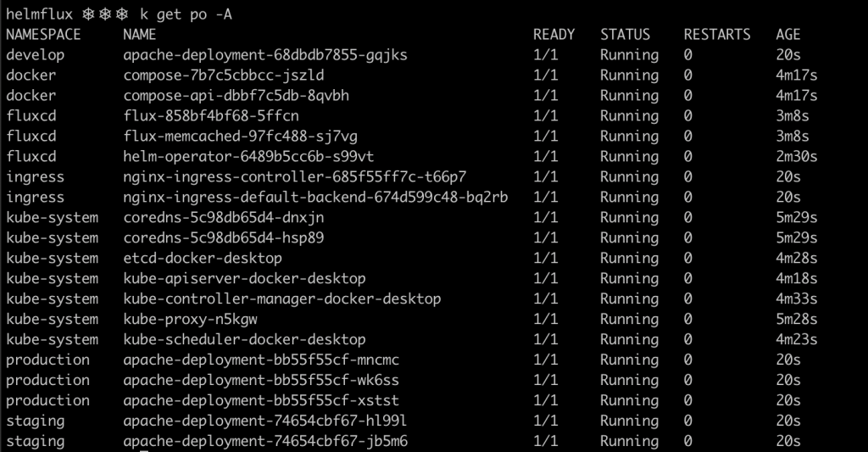Viewport: 868px width, 452px height.
Task: Click the 2m30s age value
Action: pyautogui.click(x=796, y=157)
